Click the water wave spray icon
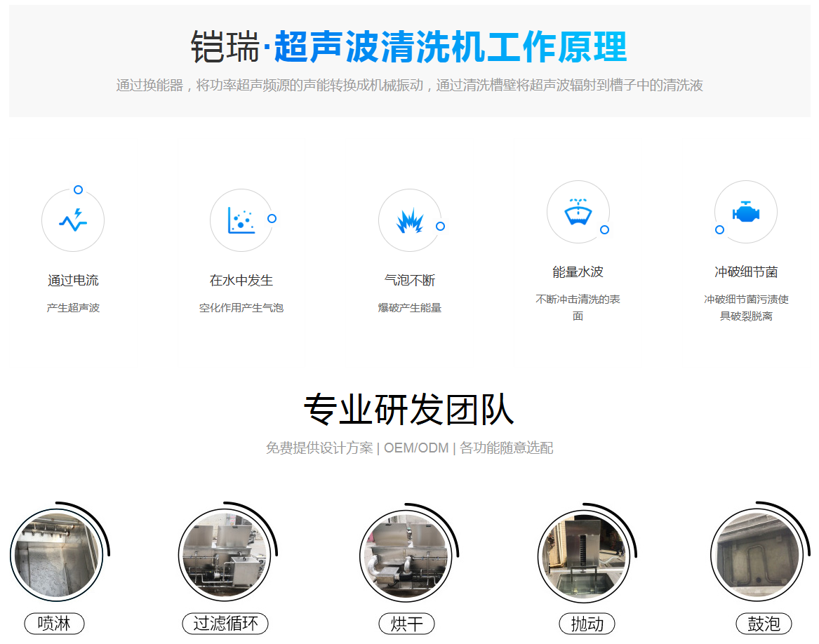Viewport: 819px width, 644px height. coord(578,212)
